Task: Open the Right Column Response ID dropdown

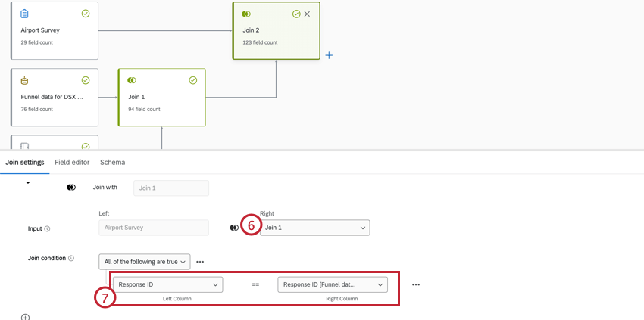Action: (333, 284)
